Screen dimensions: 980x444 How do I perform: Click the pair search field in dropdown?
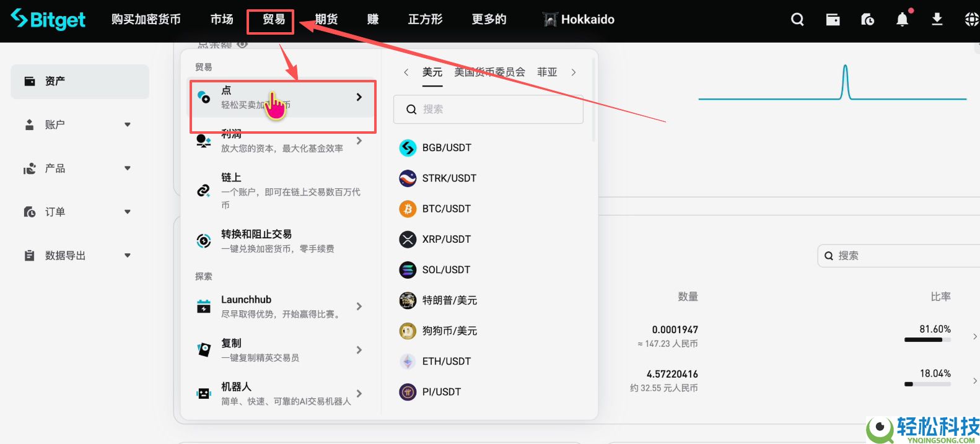(488, 110)
